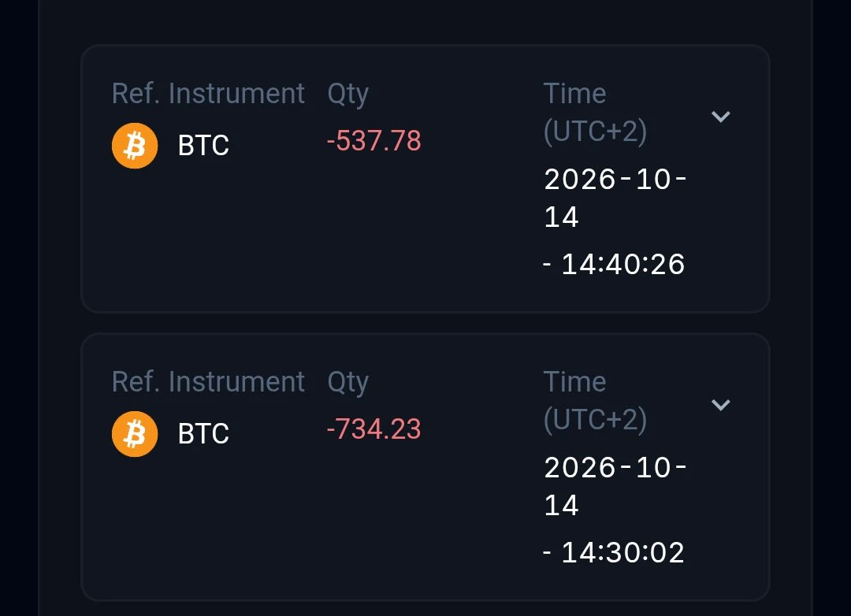Click the 14:40:26 timestamp
The height and width of the screenshot is (616, 851).
622,265
